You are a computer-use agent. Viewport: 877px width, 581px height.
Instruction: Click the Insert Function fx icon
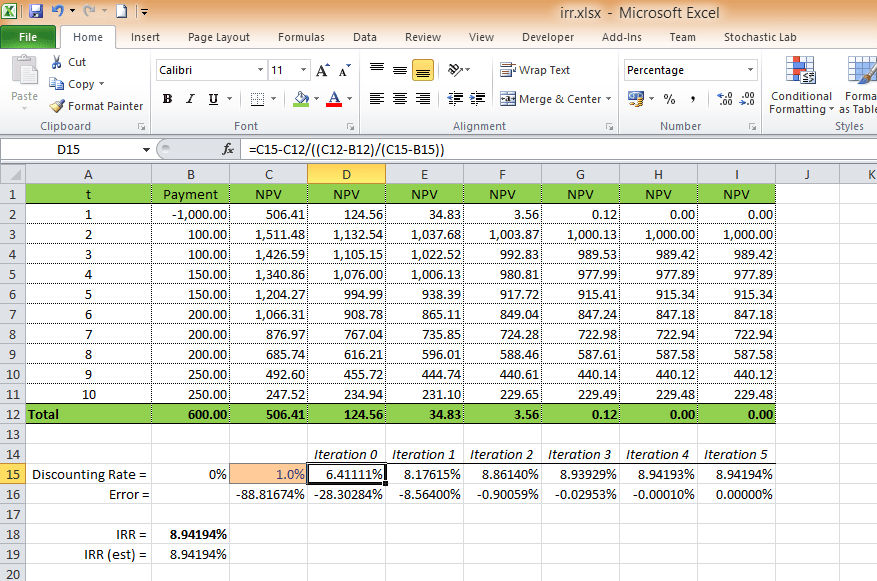click(228, 149)
